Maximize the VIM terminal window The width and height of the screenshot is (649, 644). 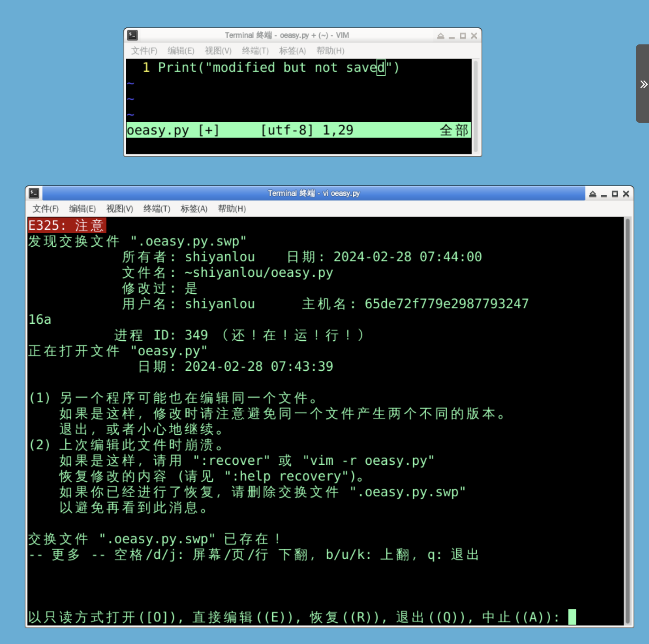pyautogui.click(x=463, y=36)
